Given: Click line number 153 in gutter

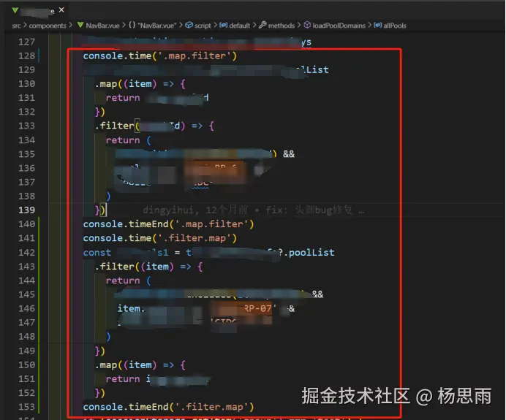Looking at the screenshot, I should (27, 407).
